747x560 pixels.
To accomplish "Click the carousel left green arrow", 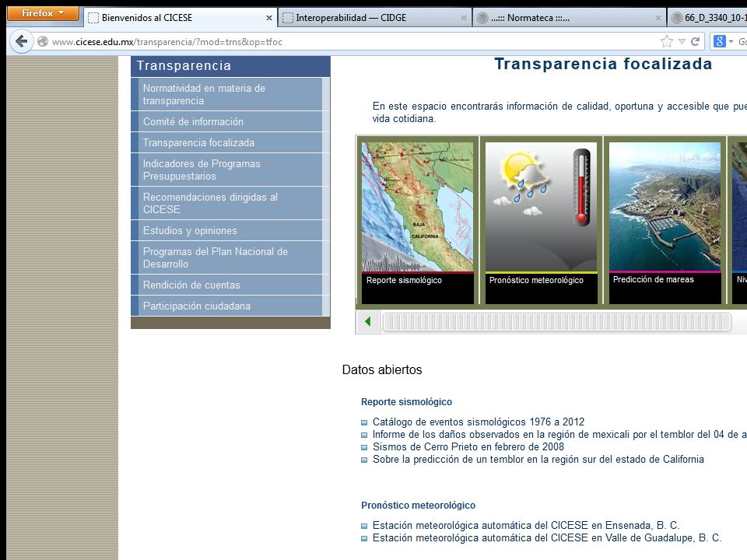I will tap(368, 322).
